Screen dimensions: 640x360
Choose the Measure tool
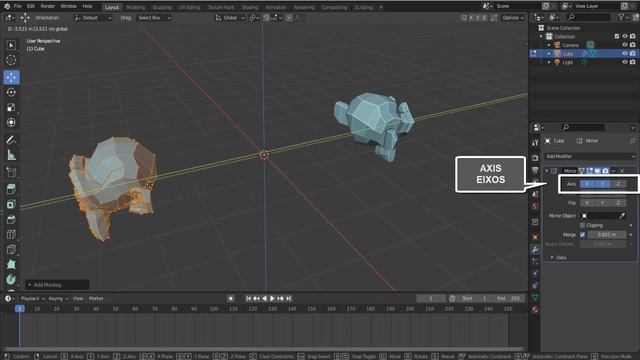point(11,155)
